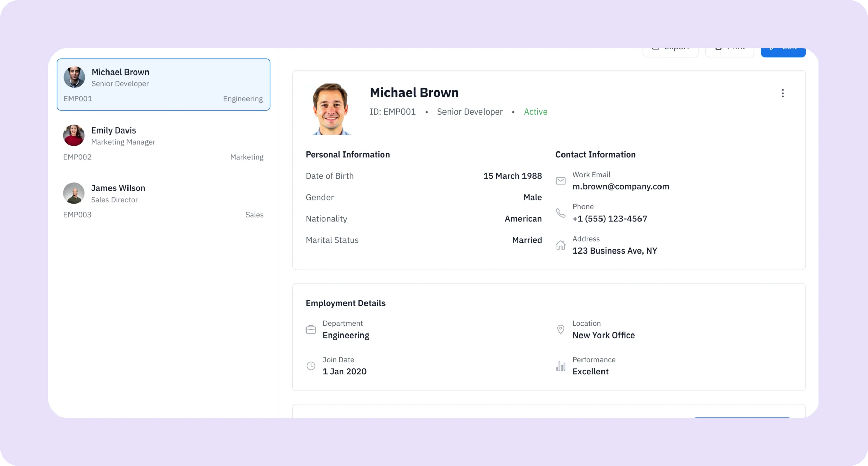Click the partially visible Export button
The image size is (868, 466).
(670, 52)
